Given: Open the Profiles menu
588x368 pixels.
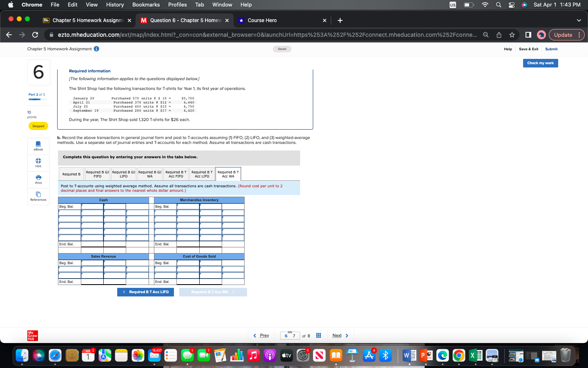Looking at the screenshot, I should (x=177, y=5).
